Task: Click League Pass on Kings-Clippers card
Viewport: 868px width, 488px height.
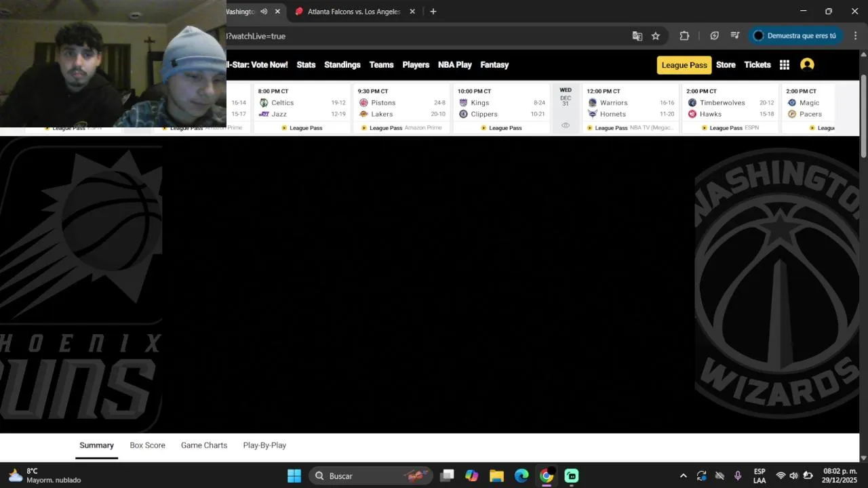Action: click(501, 128)
